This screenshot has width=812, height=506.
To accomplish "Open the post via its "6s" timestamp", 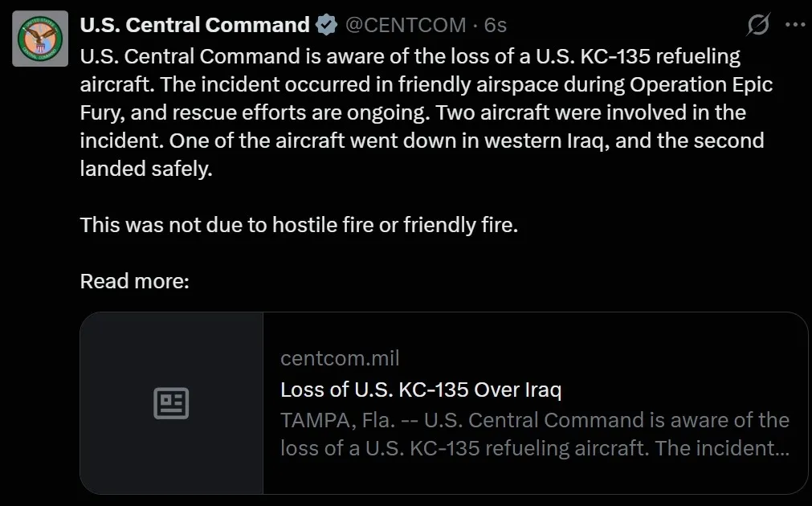I will (496, 26).
